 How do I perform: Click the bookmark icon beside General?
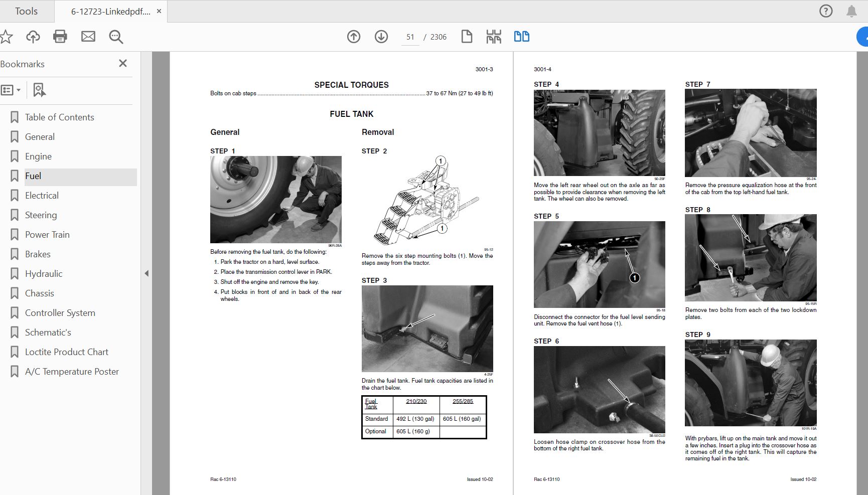coord(15,137)
